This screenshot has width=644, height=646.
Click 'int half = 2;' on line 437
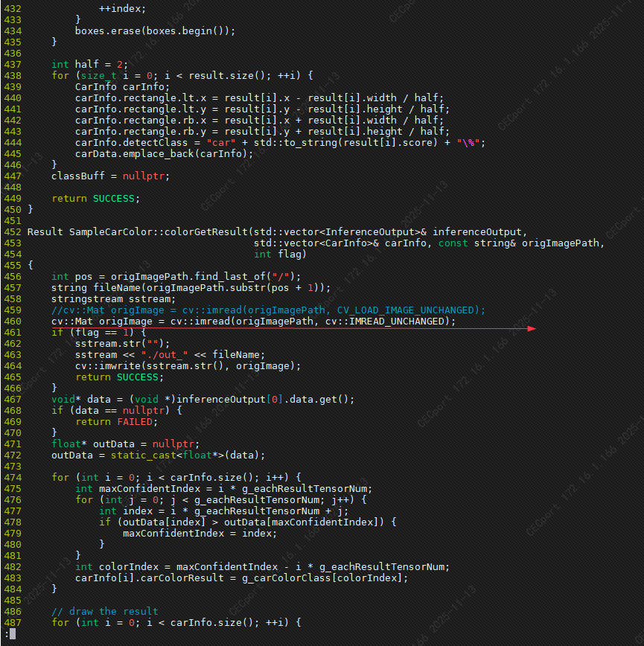point(90,64)
